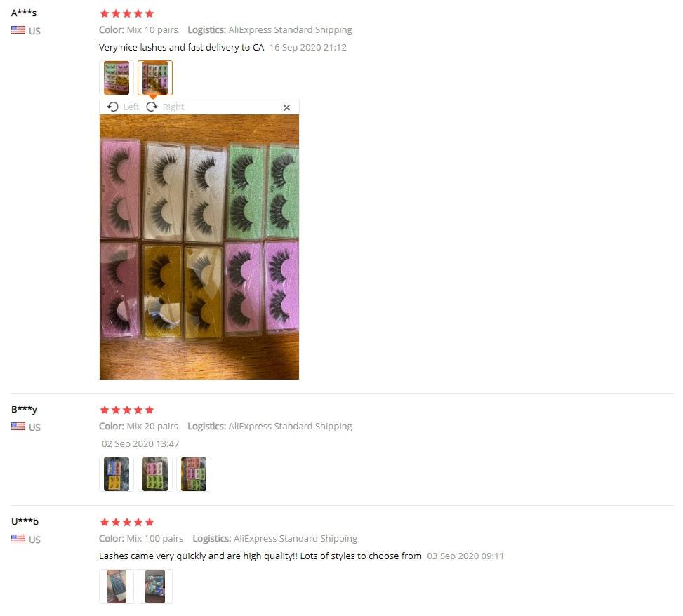Open first photo in U***b review
683x616 pixels.
tap(117, 587)
